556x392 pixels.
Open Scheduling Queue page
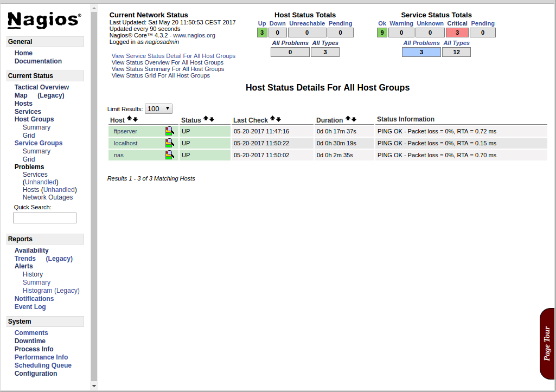[43, 365]
